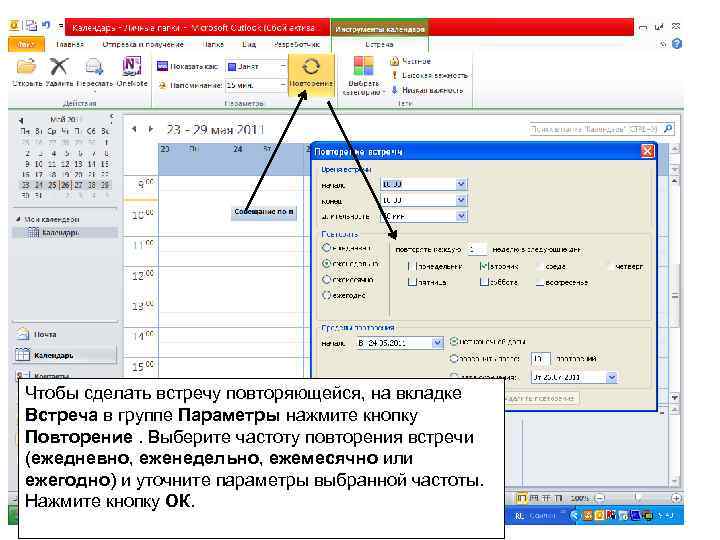Open the Файл tab
720x540 pixels.
tap(26, 45)
